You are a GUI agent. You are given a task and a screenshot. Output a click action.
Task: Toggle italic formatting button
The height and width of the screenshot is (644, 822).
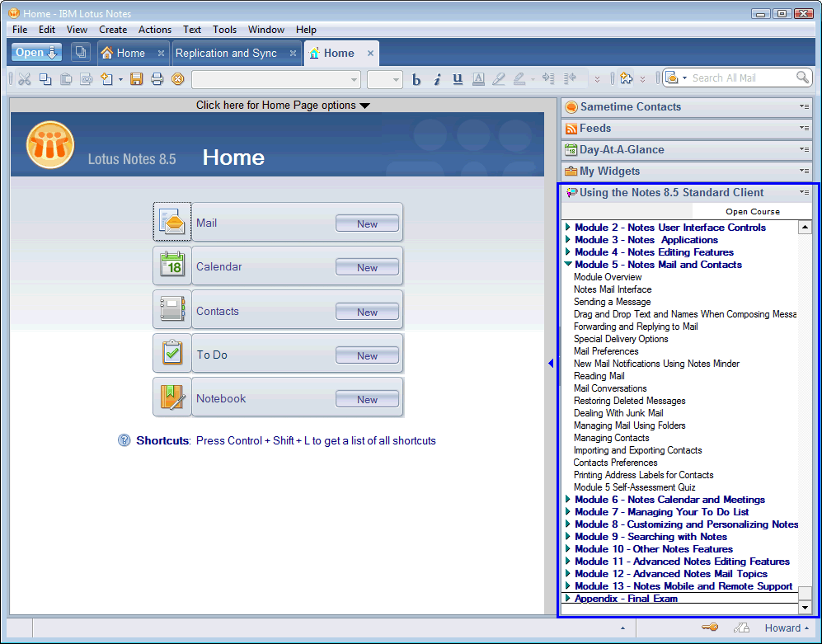(x=437, y=79)
